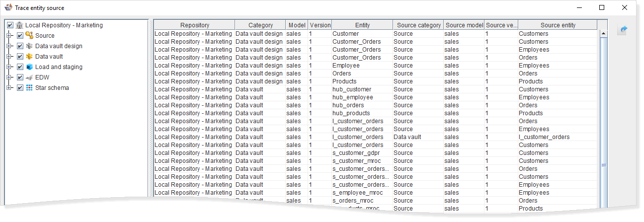Expand the EDW tree node
Image resolution: width=644 pixels, height=222 pixels.
(9, 77)
